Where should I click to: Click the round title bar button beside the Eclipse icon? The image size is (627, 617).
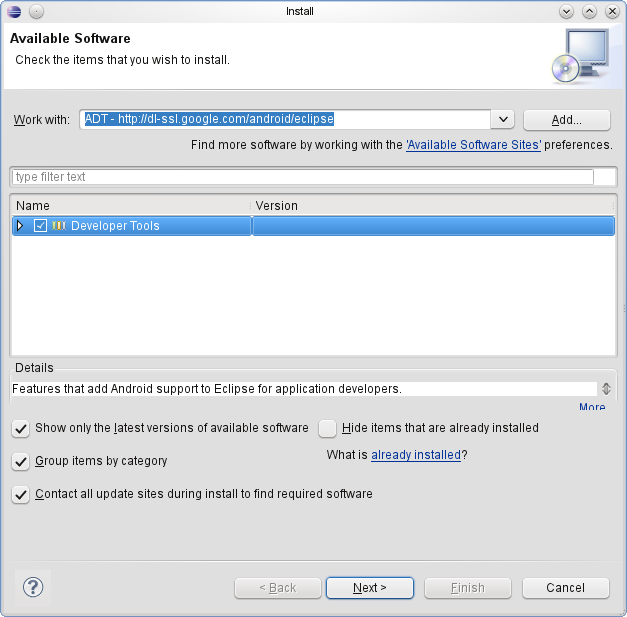[36, 11]
